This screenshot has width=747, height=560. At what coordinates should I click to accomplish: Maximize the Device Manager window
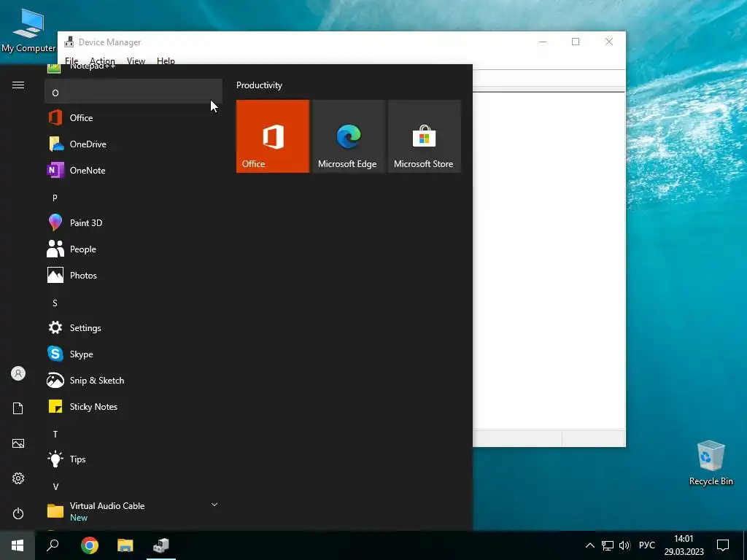point(576,42)
